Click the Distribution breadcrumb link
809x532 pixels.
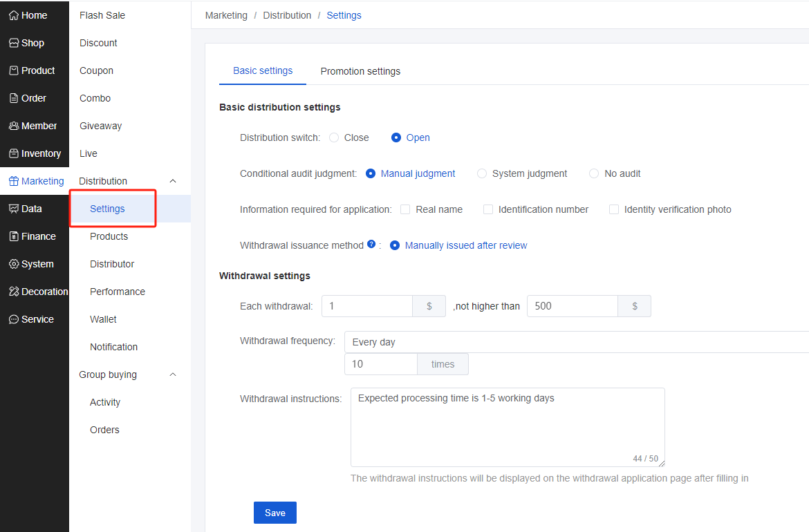pos(287,15)
